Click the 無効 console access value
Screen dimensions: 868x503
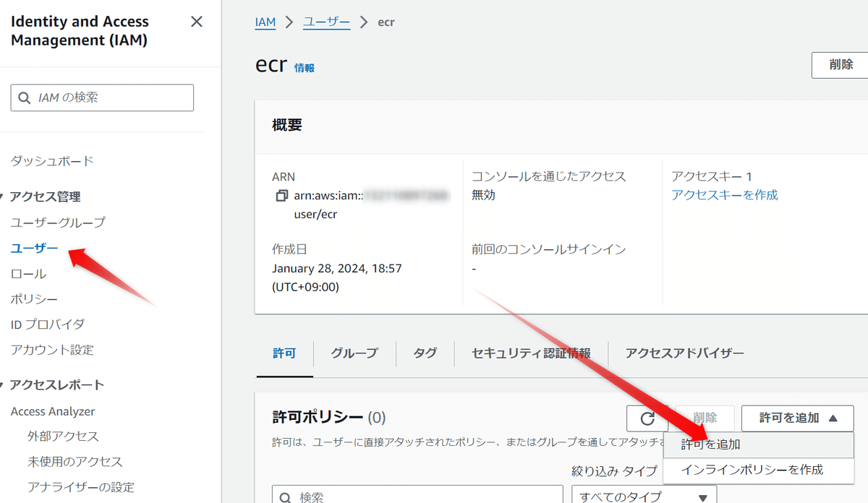click(x=483, y=195)
